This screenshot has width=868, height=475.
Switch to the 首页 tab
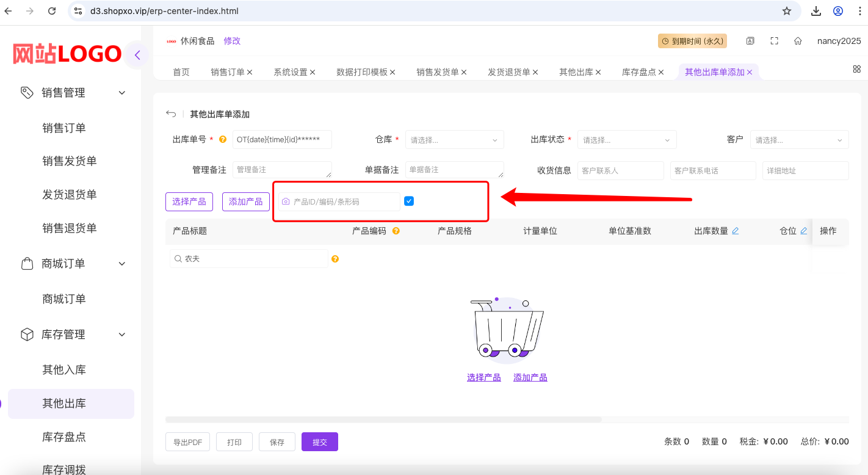coord(181,72)
